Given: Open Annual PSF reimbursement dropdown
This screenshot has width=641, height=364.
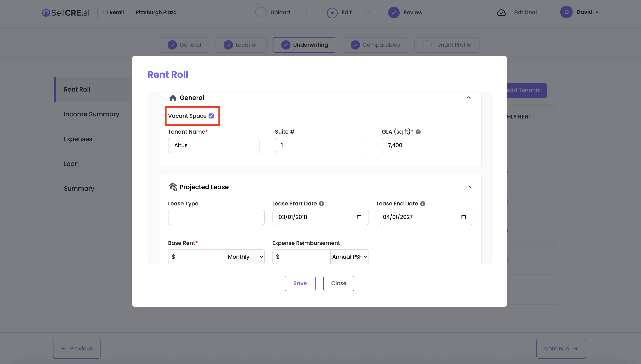Looking at the screenshot, I should pos(349,257).
